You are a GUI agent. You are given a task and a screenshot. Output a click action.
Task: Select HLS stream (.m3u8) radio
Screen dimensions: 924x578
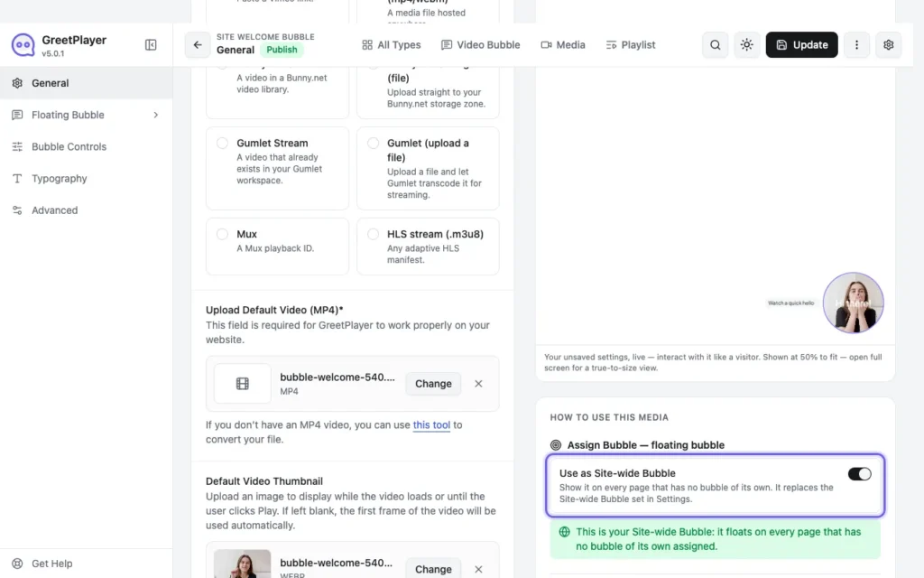click(x=373, y=234)
